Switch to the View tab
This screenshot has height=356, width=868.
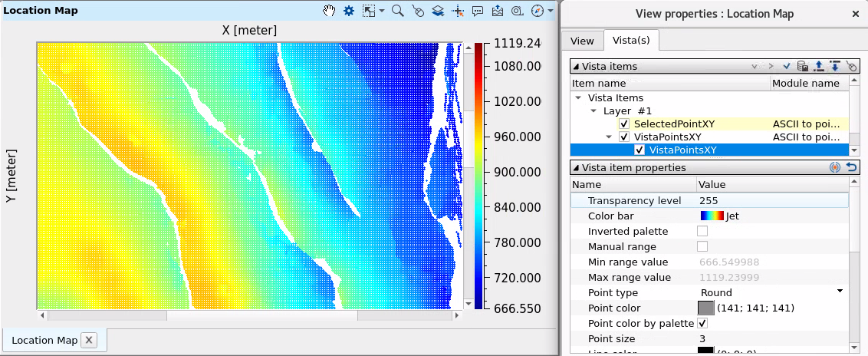(582, 41)
